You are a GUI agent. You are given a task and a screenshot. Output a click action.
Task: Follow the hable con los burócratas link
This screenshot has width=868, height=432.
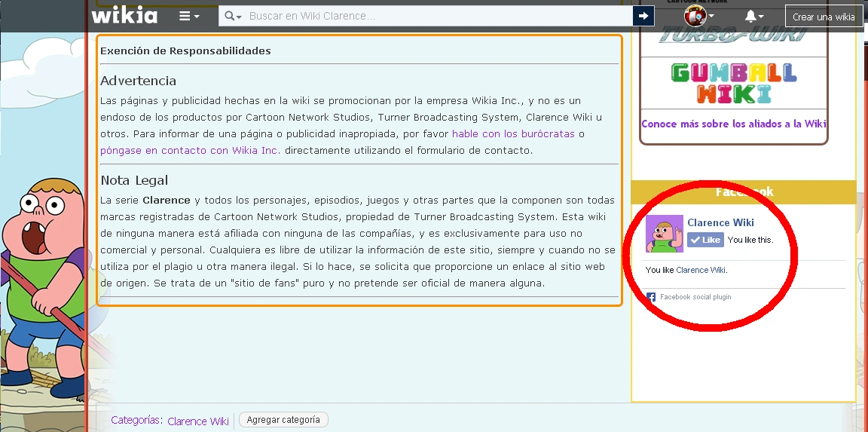[513, 133]
